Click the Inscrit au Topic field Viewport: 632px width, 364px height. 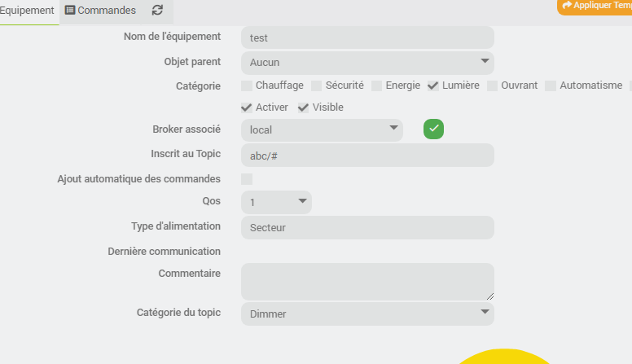(367, 156)
